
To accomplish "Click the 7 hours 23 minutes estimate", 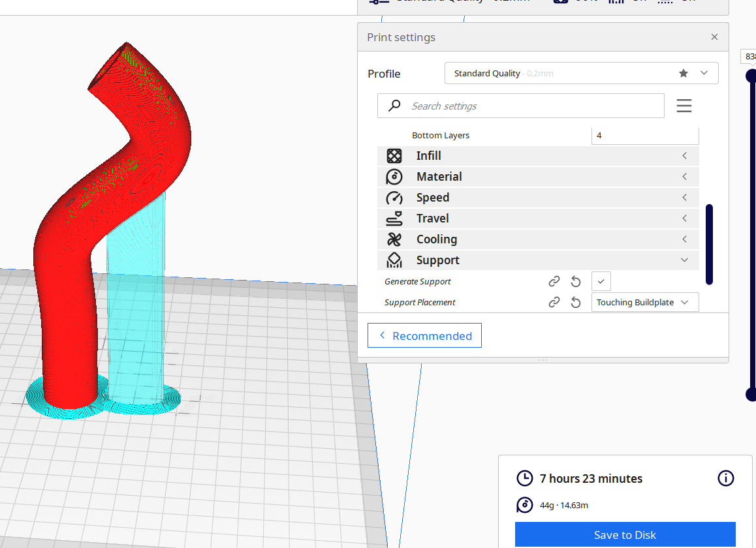I will coord(591,479).
